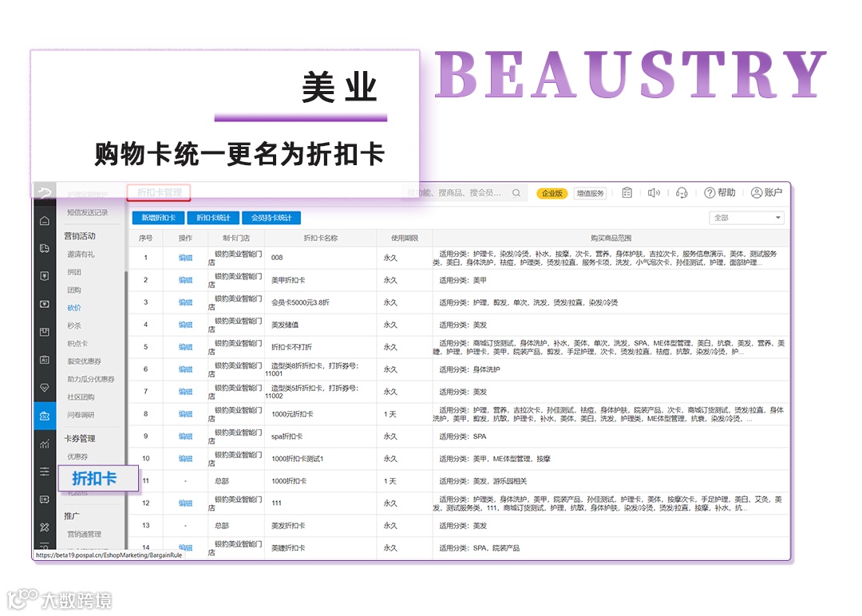Open the 社区团购 menu item
Viewport: 862px width, 616px height.
[81, 397]
